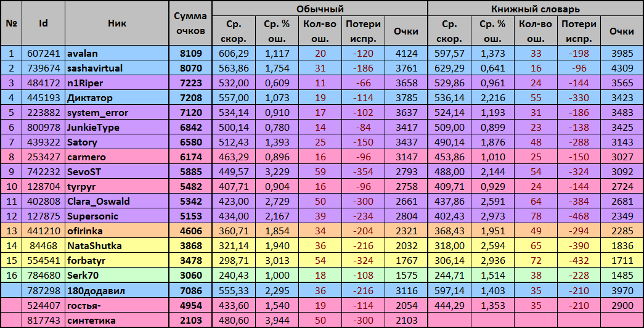This screenshot has height=328, width=644.
Task: Click the гостья- nickname
Action: point(85,306)
